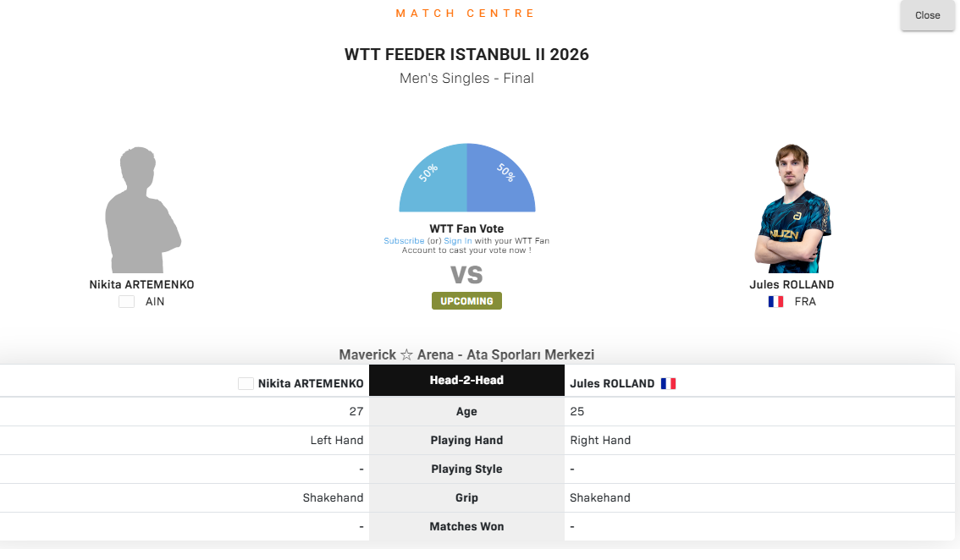Click blank flag beside Artemenko in table header

point(246,384)
